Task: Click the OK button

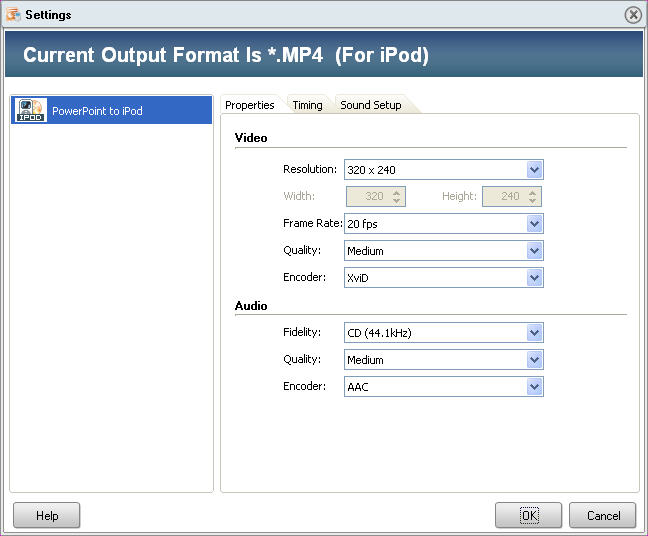Action: 529,515
